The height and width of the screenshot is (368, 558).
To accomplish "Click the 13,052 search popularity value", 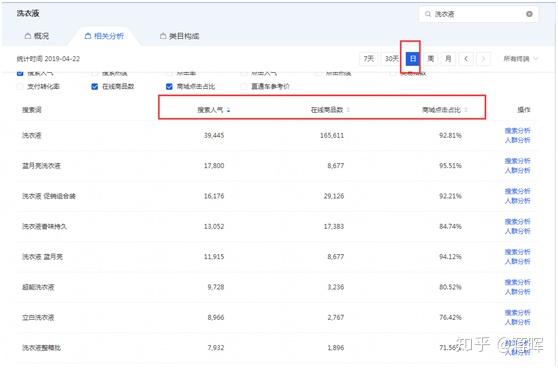I will click(x=214, y=226).
